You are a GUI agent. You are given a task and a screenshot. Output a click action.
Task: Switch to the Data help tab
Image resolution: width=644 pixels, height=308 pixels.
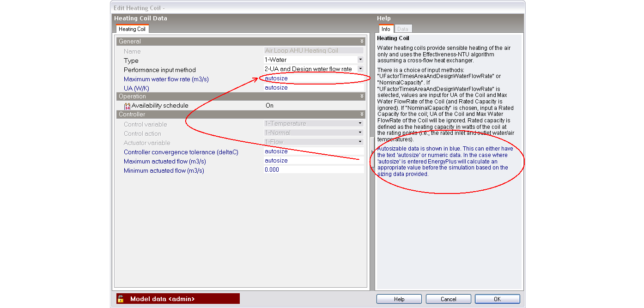point(402,29)
